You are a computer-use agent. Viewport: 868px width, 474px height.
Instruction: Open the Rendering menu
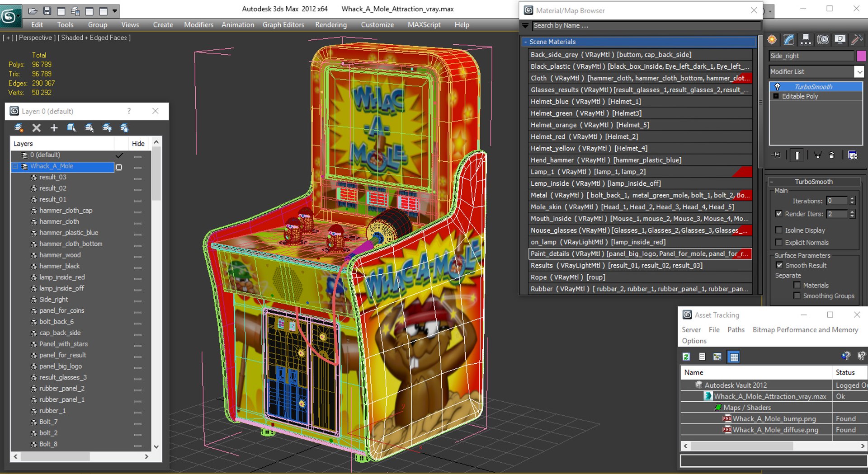[331, 25]
